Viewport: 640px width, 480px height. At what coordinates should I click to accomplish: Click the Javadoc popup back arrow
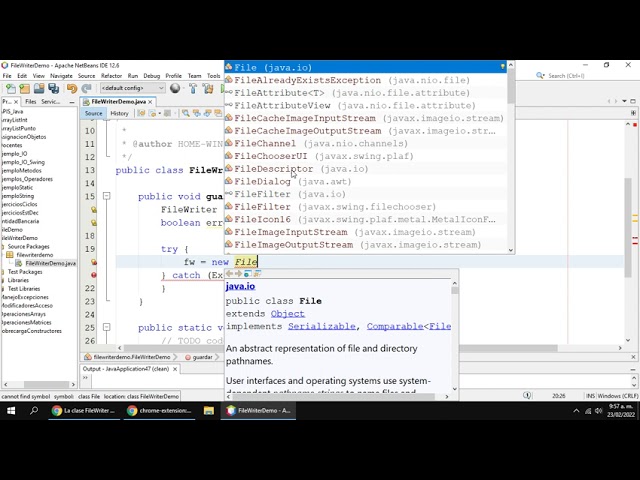coord(229,273)
